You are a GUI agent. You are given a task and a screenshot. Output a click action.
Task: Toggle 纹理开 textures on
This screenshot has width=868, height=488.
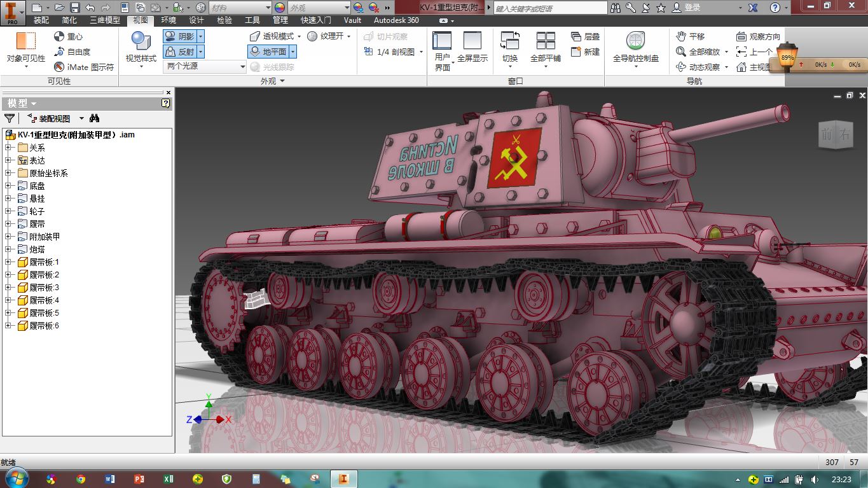point(325,36)
